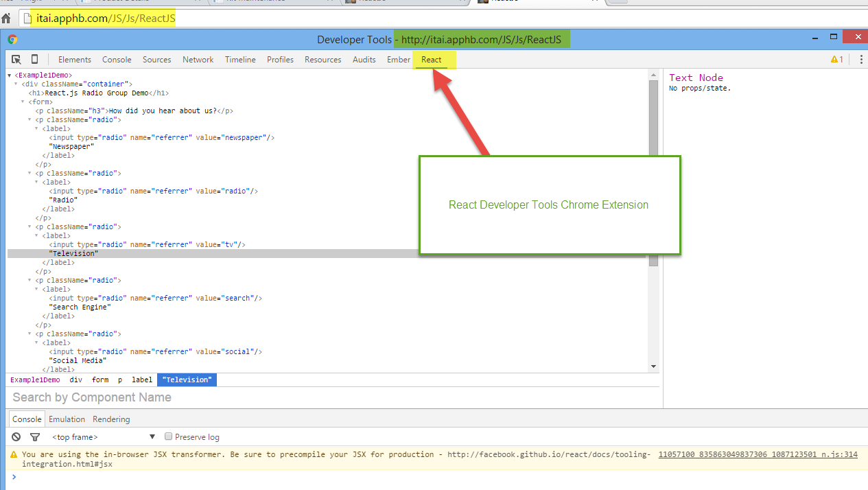Image resolution: width=868 pixels, height=490 pixels.
Task: Collapse the form element node
Action: [23, 102]
